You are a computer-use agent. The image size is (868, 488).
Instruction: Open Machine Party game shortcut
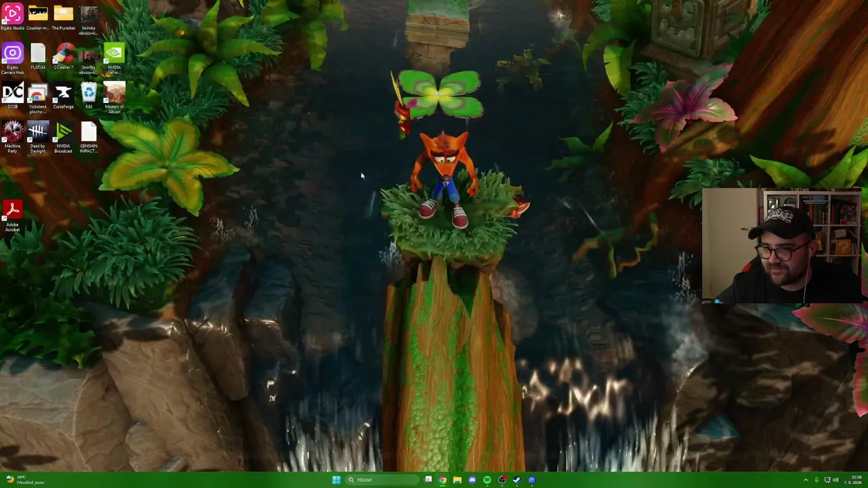pos(12,138)
